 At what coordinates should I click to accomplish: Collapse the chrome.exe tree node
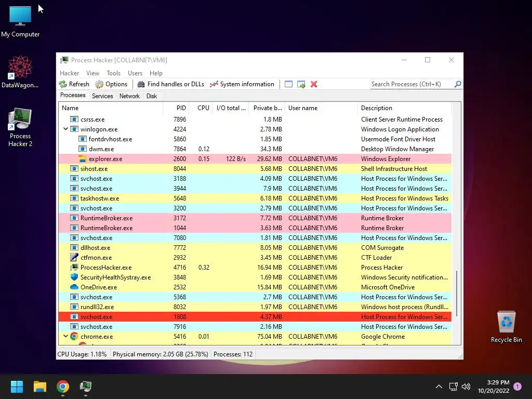coord(65,336)
